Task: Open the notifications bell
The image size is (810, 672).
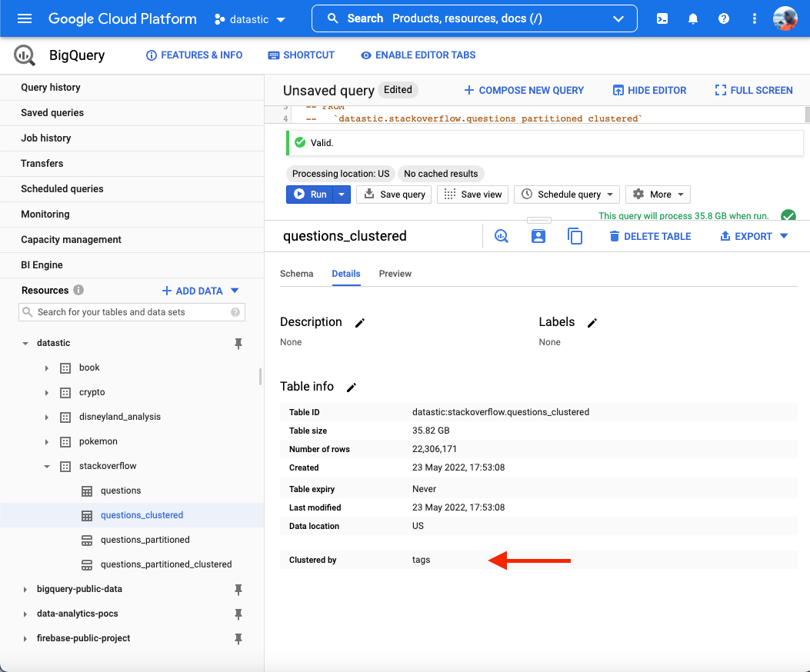Action: 693,18
